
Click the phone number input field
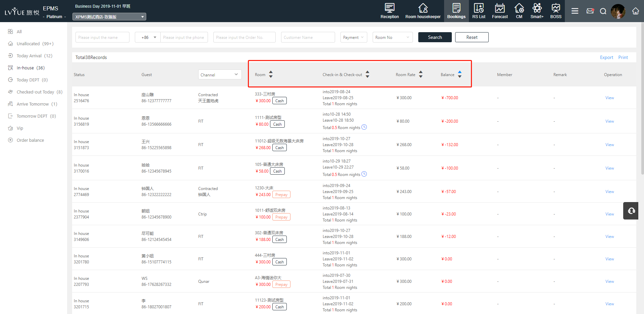[x=184, y=37]
